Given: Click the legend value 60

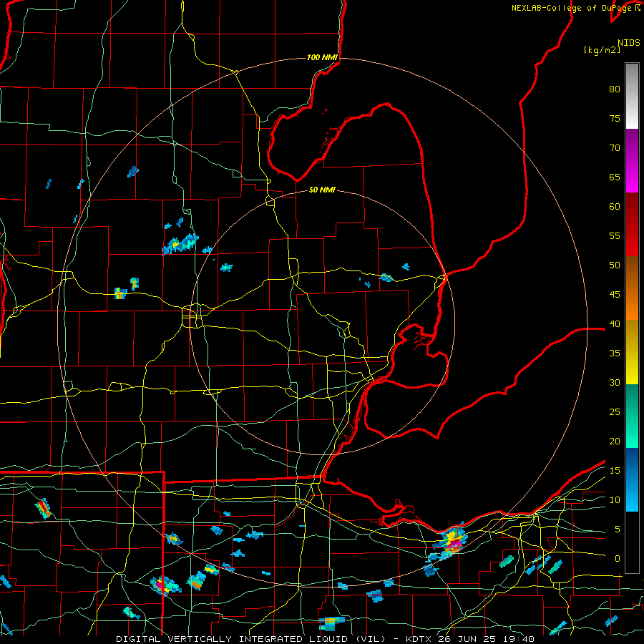Looking at the screenshot, I should coord(615,207).
